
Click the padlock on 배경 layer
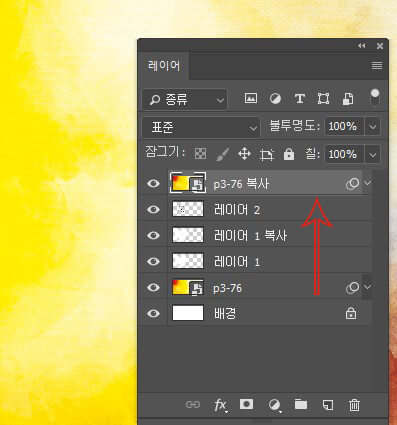(x=351, y=313)
